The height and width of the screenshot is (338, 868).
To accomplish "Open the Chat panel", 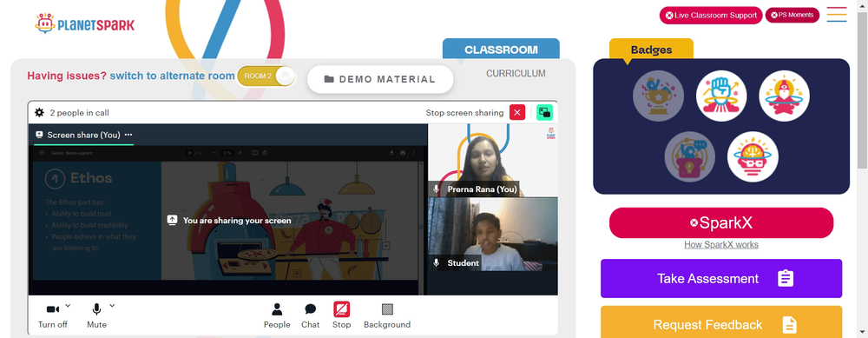I will (311, 315).
